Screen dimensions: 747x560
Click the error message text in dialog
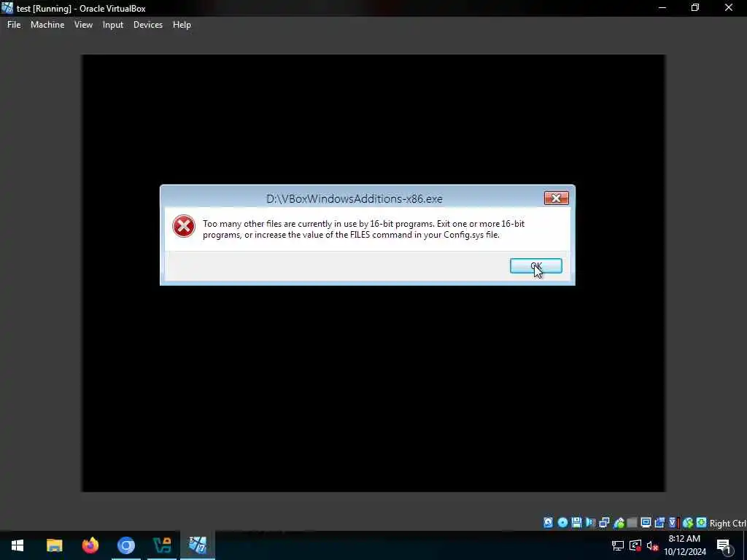[x=363, y=229]
